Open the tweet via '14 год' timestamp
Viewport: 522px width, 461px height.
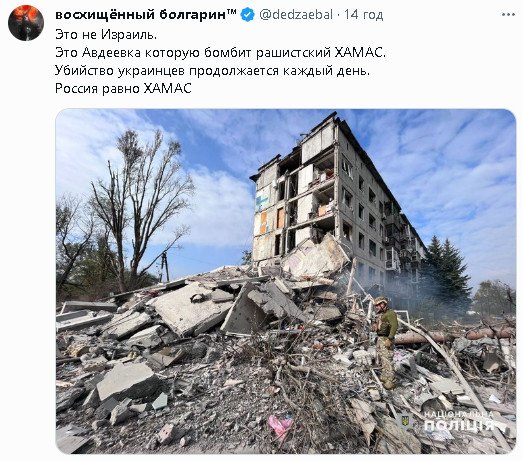tap(363, 15)
